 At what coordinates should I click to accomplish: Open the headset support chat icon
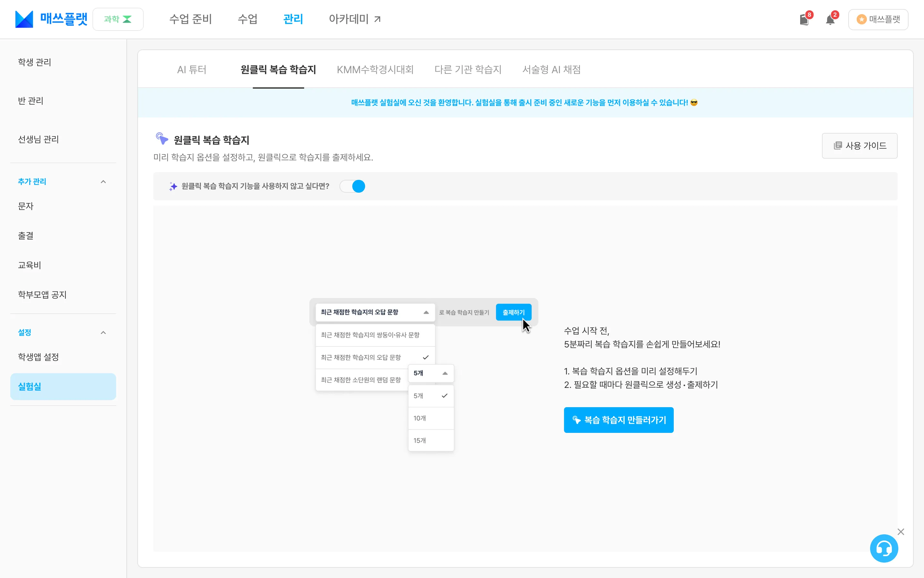pos(884,548)
